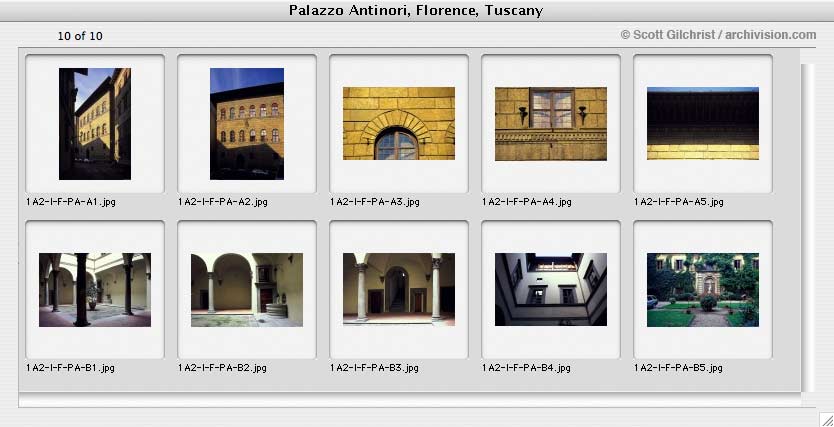Click filename label 1A2-I-F-PA-B3.jpg

374,368
